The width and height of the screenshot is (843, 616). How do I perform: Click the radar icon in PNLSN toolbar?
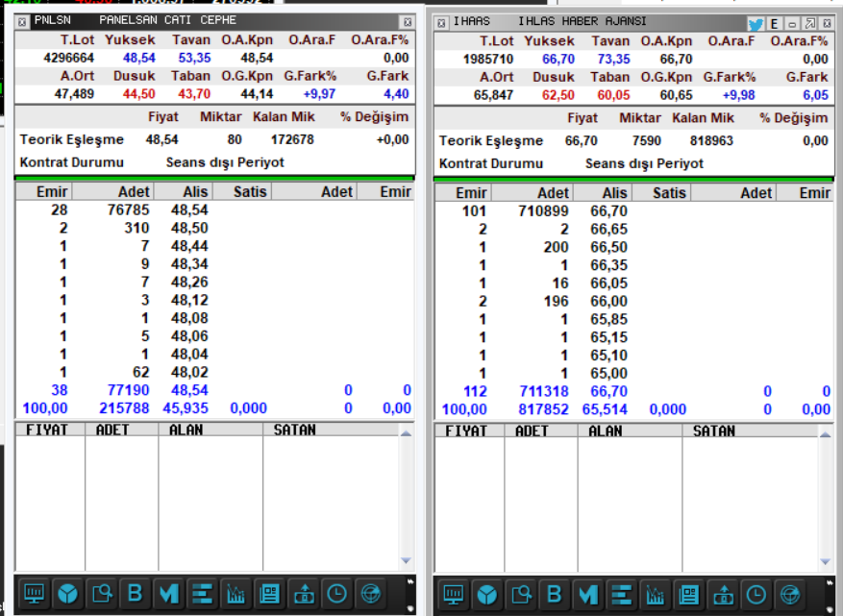click(x=371, y=594)
